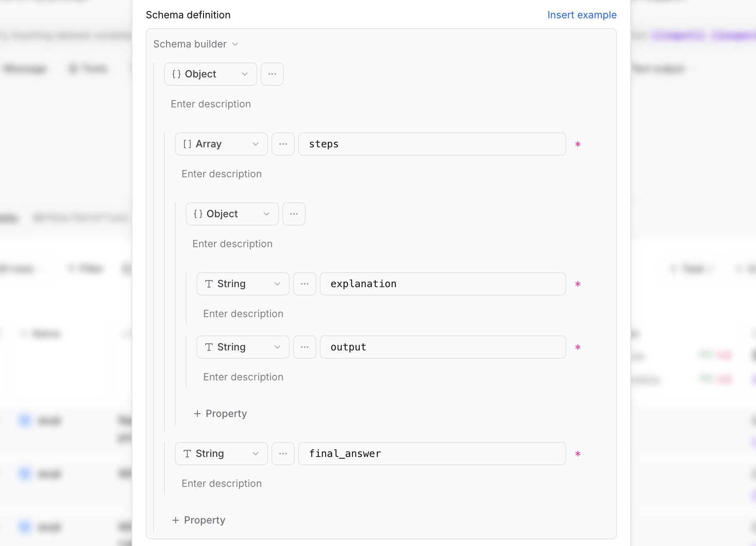The image size is (756, 546).
Task: Open the root Object type dropdown
Action: [x=210, y=74]
